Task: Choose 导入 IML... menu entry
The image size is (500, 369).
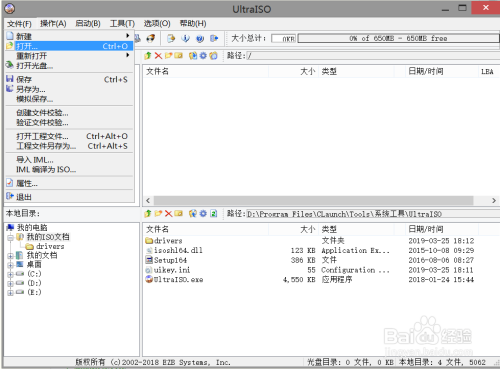Action: [x=69, y=160]
